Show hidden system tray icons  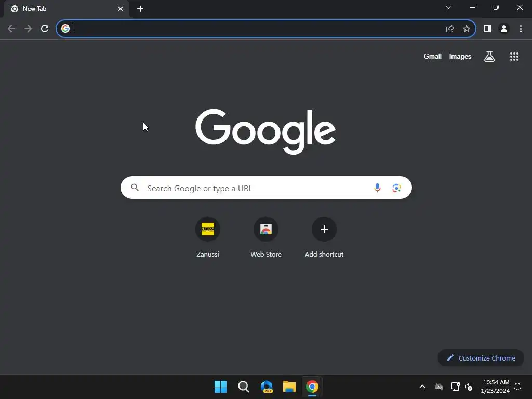coord(422,387)
